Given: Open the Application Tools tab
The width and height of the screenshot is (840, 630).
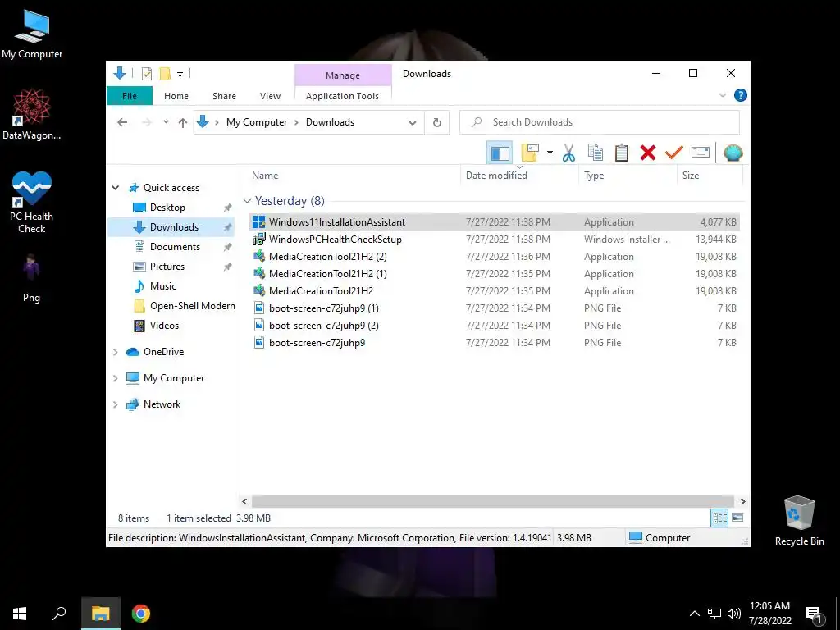Looking at the screenshot, I should click(x=342, y=96).
